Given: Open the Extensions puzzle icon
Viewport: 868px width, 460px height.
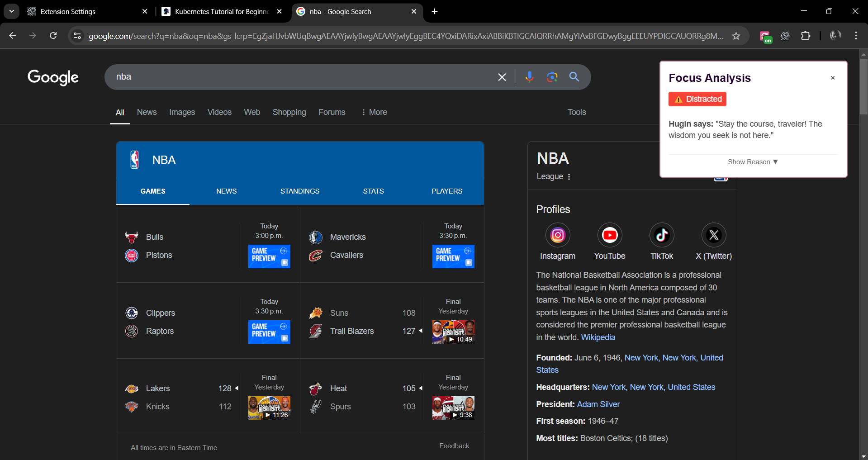Looking at the screenshot, I should [806, 36].
